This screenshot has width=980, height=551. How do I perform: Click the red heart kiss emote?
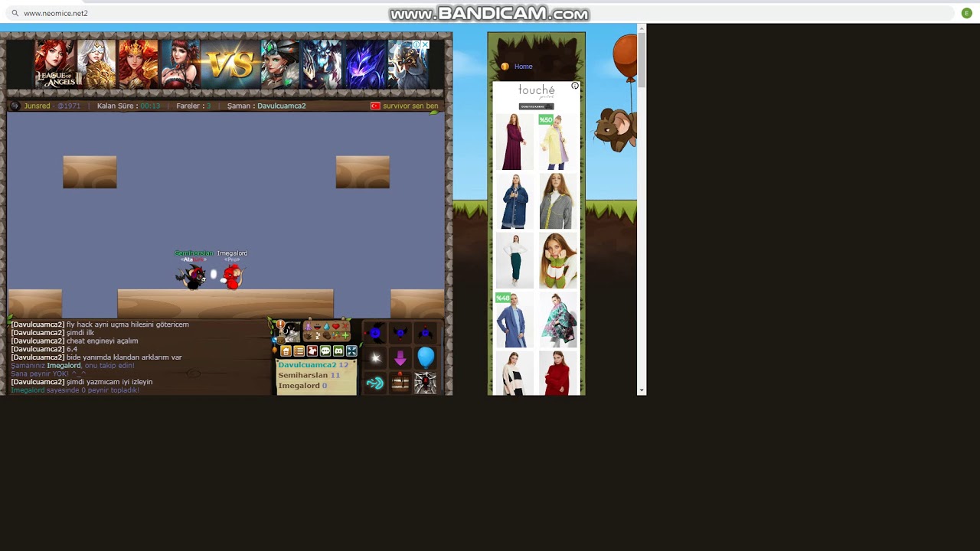pyautogui.click(x=336, y=326)
